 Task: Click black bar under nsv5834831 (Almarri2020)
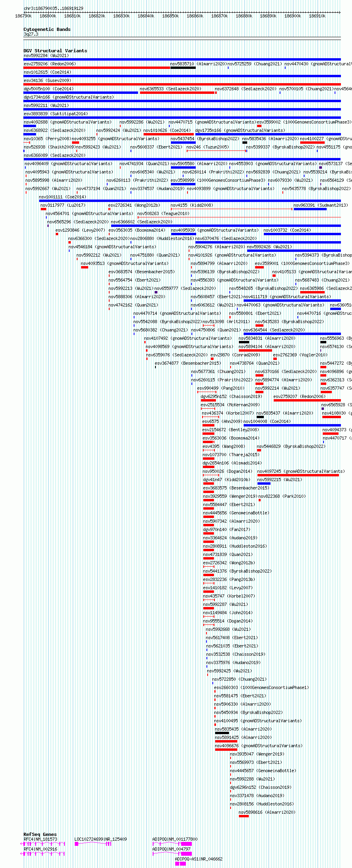[244, 342]
